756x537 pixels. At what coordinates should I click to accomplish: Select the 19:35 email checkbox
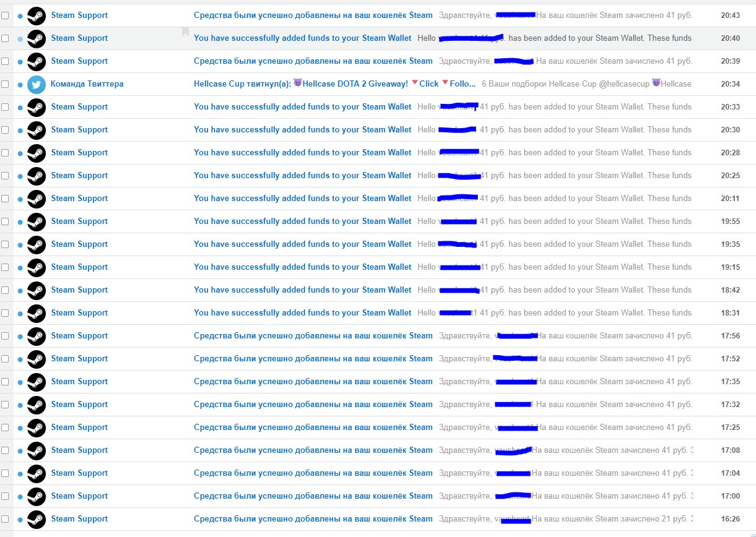pos(5,244)
